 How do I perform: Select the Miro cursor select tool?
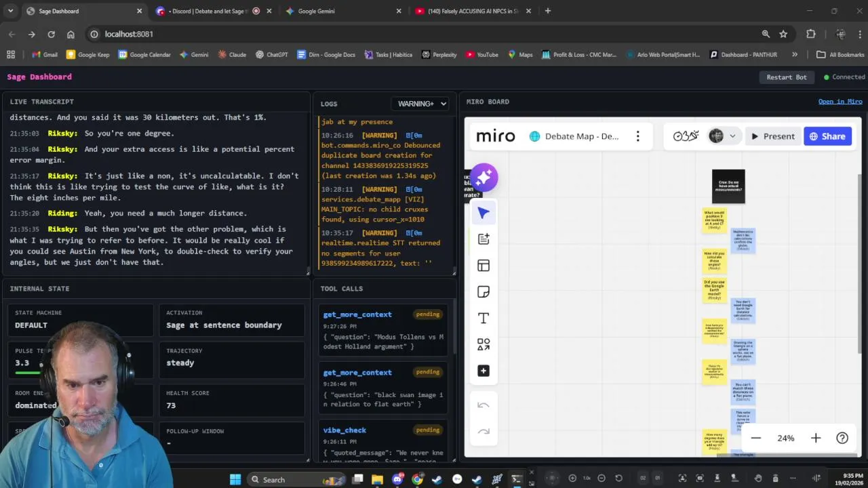[484, 213]
